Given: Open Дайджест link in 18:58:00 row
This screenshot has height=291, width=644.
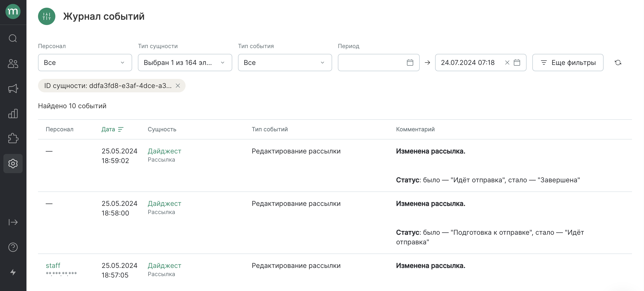Looking at the screenshot, I should [x=164, y=203].
